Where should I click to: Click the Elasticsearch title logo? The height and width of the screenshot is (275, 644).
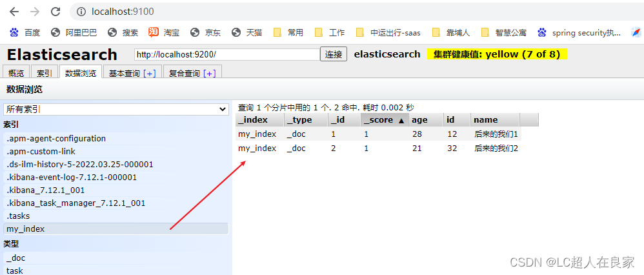[x=62, y=54]
